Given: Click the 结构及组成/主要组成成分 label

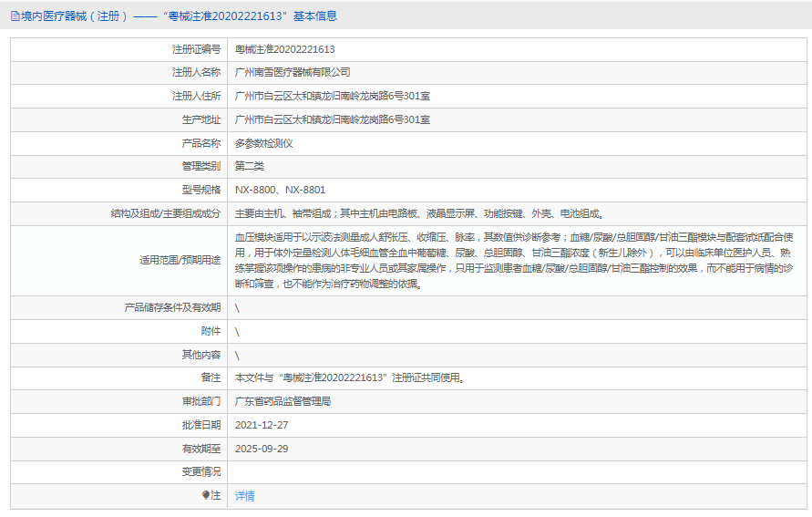Looking at the screenshot, I should pyautogui.click(x=166, y=214).
